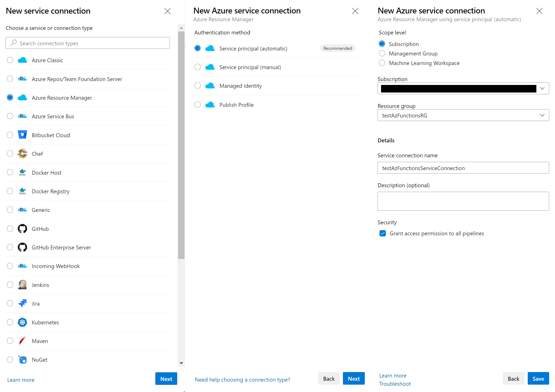Viewport: 555px width, 392px height.
Task: Click the Azure Classic cloud icon
Action: point(22,60)
